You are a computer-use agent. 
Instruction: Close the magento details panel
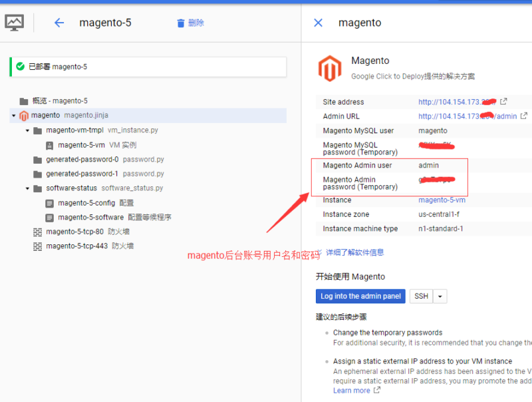pos(319,23)
